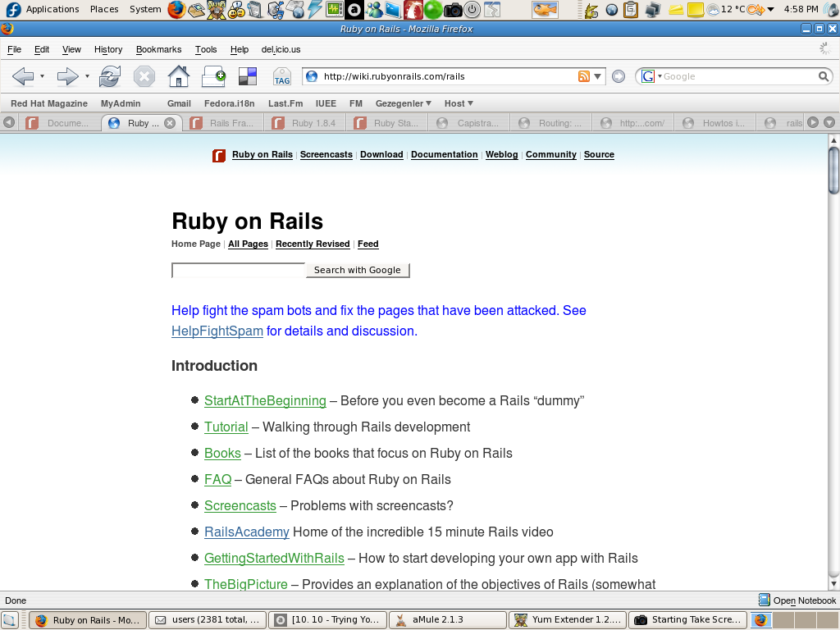Click the scrollbar down arrow
This screenshot has width=840, height=630.
click(833, 584)
